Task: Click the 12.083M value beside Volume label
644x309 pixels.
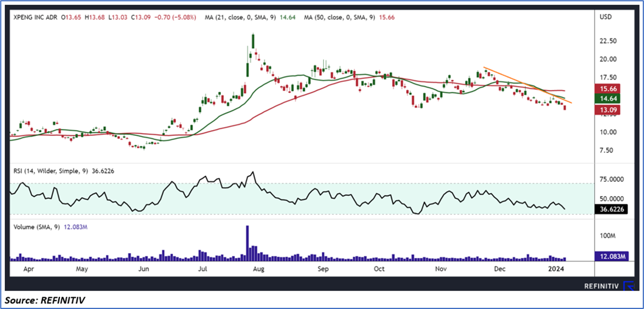Action: (74, 227)
